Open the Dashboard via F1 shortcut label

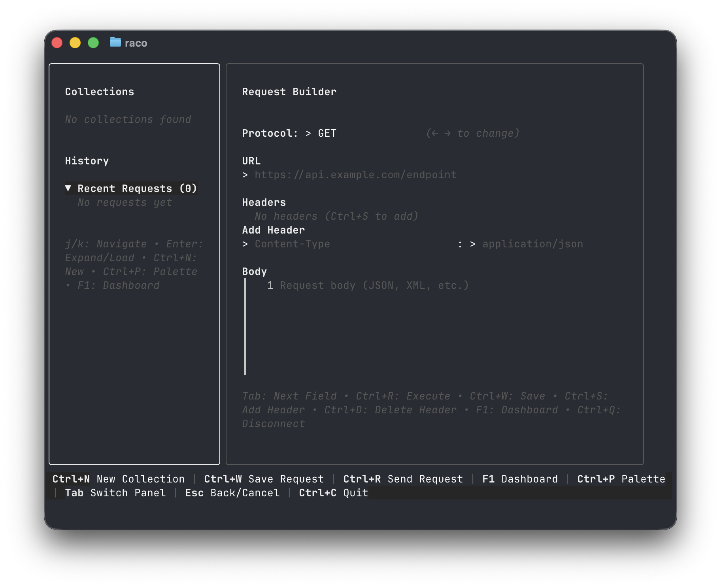point(520,479)
